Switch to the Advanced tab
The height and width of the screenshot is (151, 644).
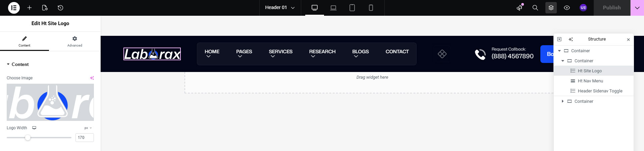click(74, 42)
